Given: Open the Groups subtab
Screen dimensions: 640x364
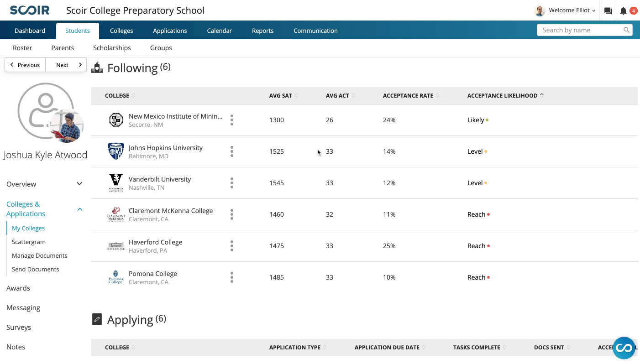Looking at the screenshot, I should pos(161,48).
